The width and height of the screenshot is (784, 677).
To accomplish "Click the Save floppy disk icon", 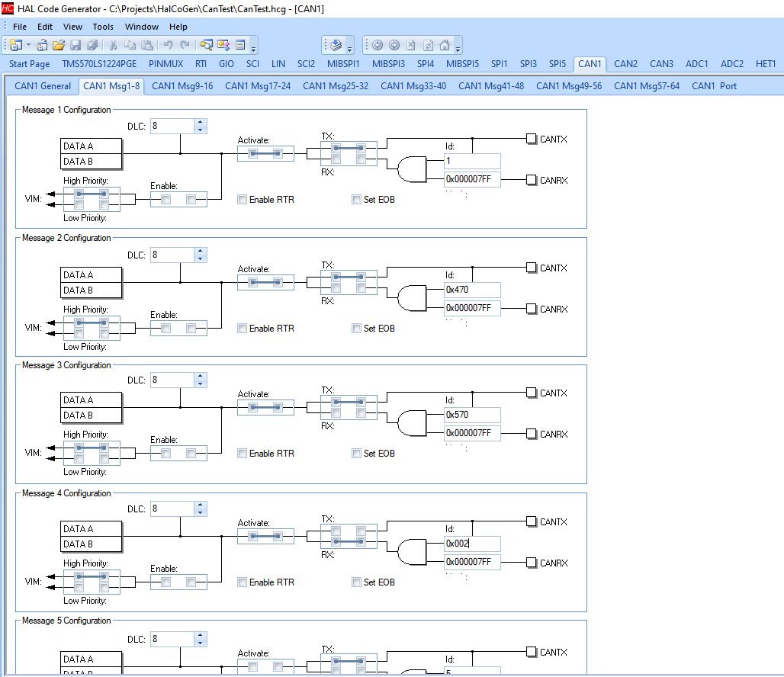I will 76,45.
